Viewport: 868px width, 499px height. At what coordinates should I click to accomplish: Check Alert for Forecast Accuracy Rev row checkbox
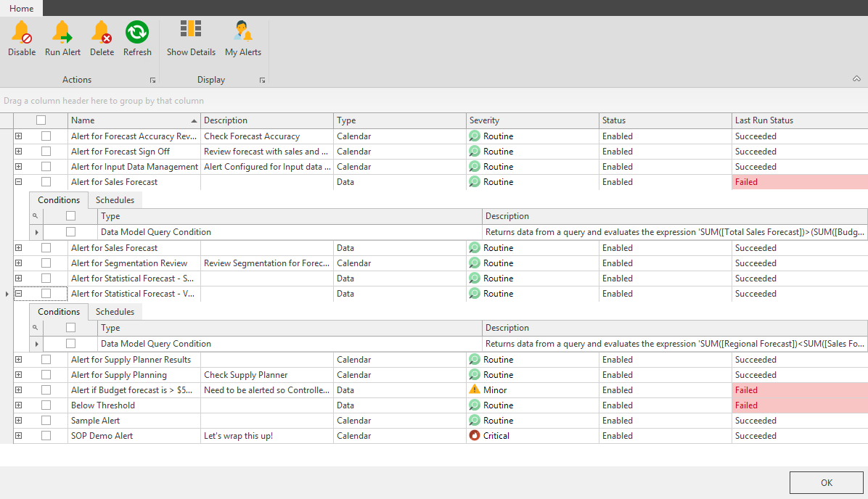click(x=46, y=136)
